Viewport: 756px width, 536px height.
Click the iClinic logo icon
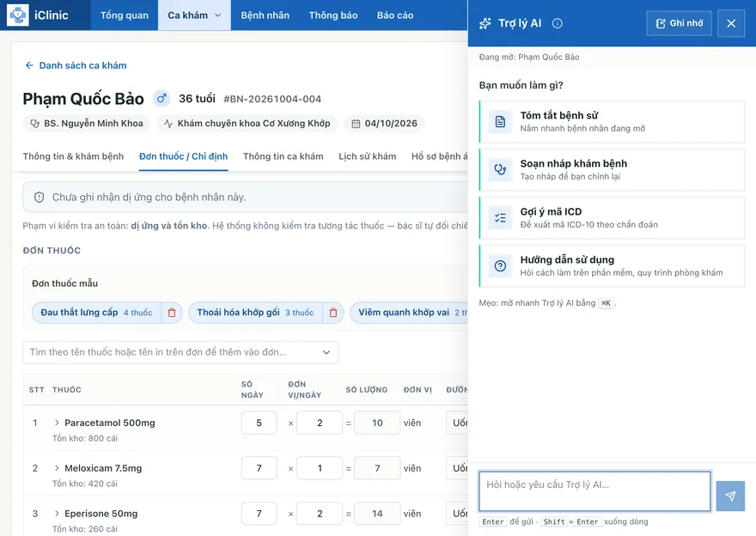pyautogui.click(x=18, y=15)
